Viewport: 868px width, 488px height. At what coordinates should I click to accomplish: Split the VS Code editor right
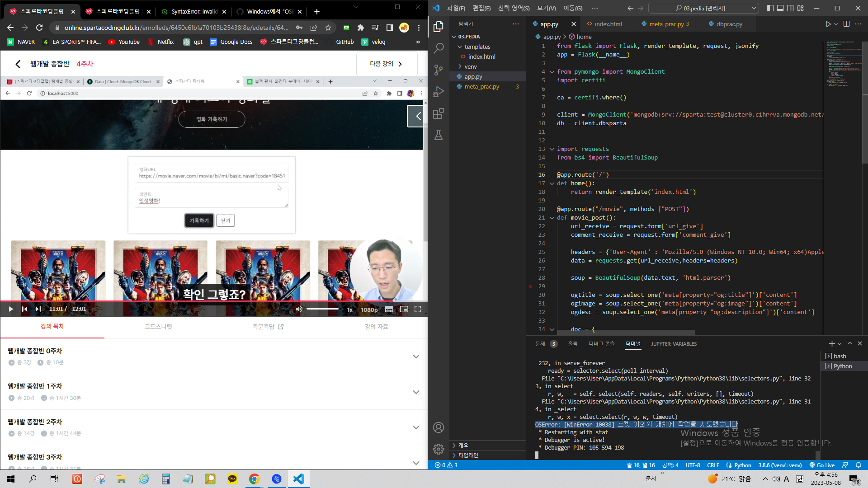(846, 24)
